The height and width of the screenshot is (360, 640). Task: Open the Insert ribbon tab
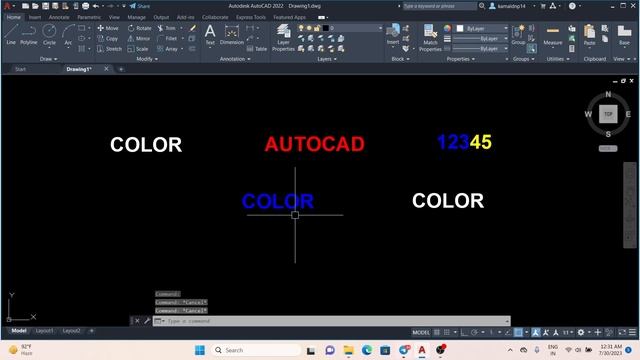pyautogui.click(x=35, y=17)
